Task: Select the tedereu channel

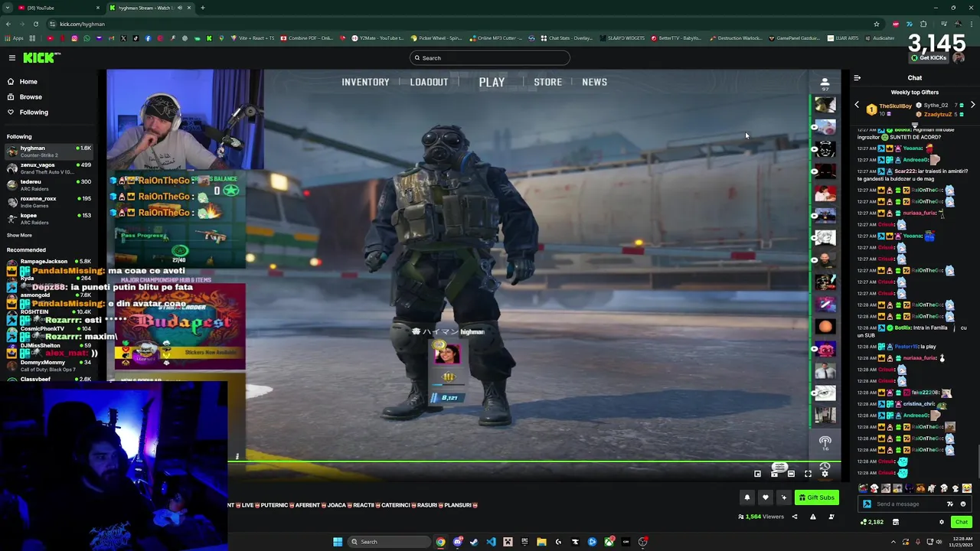Action: pyautogui.click(x=49, y=184)
